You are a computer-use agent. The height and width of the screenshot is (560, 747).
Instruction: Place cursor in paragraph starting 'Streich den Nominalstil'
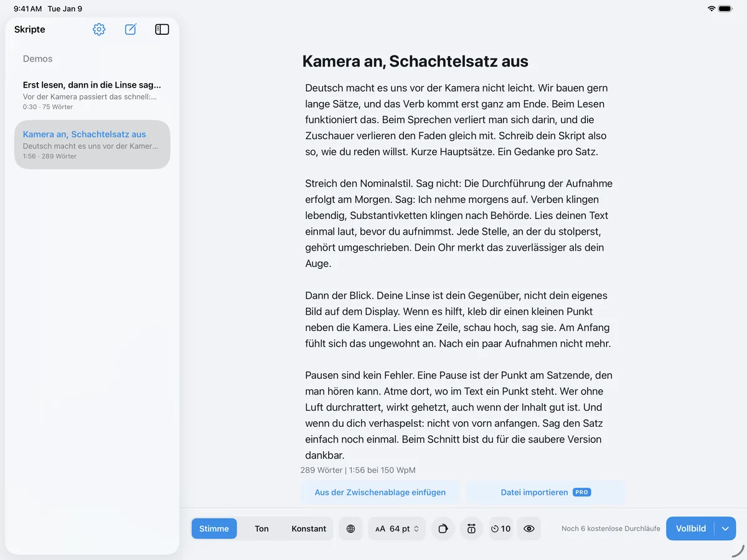tap(459, 223)
